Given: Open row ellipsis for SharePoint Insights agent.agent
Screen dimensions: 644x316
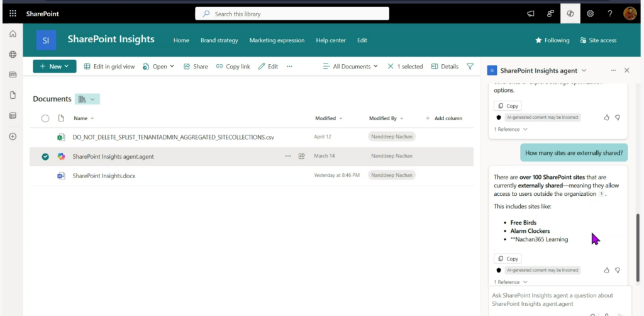Looking at the screenshot, I should [x=288, y=156].
